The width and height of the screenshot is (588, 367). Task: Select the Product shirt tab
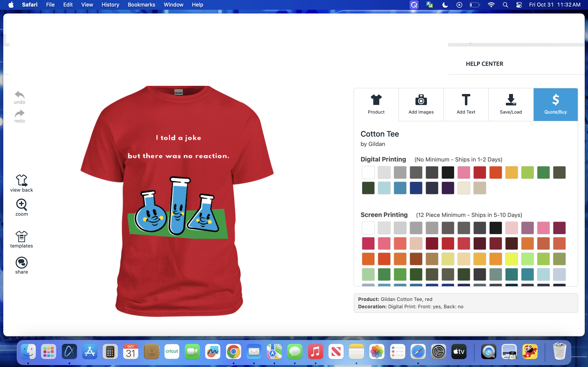pos(376,105)
